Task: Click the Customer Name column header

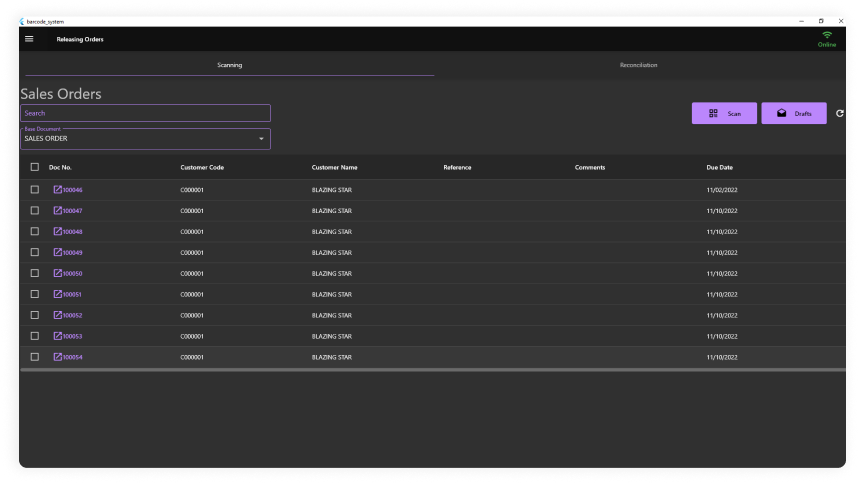Action: point(334,167)
